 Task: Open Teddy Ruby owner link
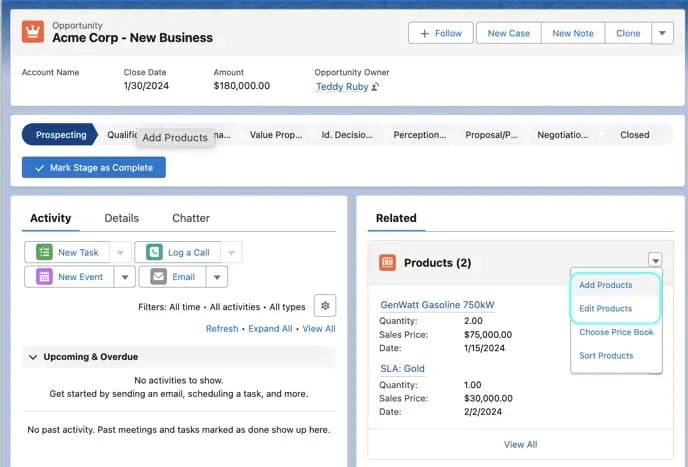coord(342,87)
